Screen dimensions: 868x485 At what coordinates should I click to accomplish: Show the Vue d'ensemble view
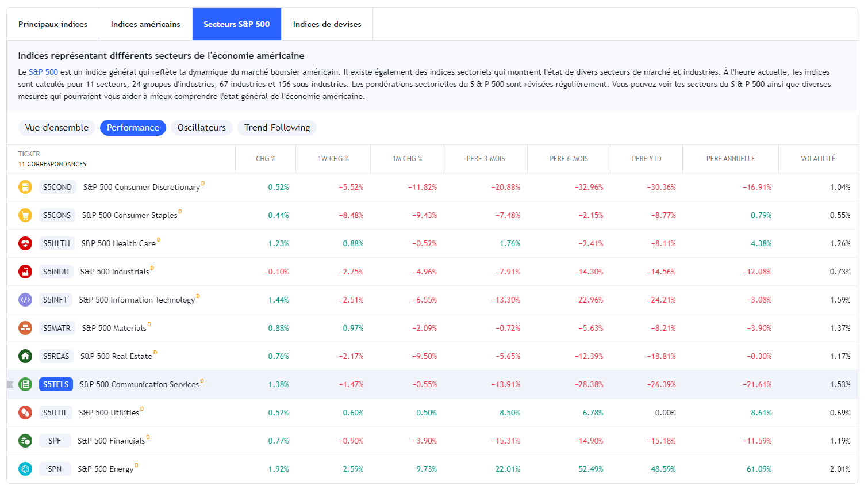(x=57, y=128)
